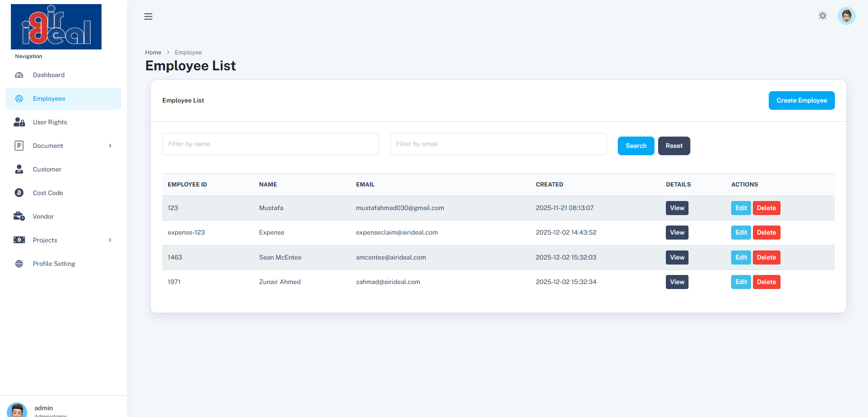View details for Sean McEntee
Viewport: 868px width, 417px height.
tap(677, 257)
